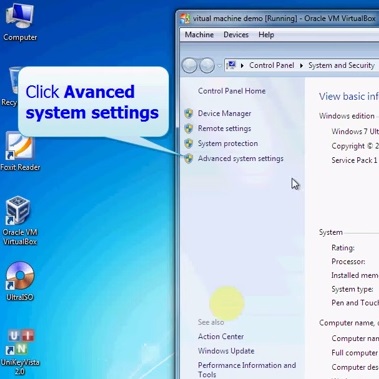Click Advanced system settings link
379x379 pixels.
[x=241, y=159]
